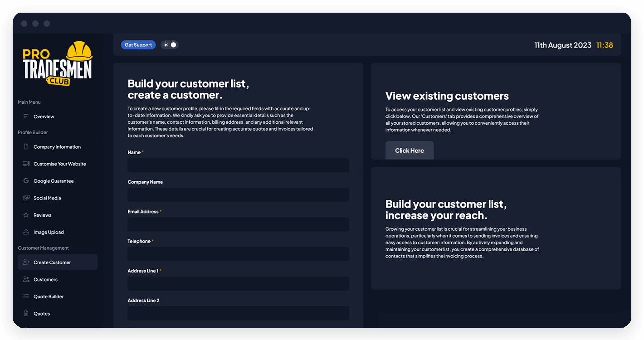Click the Reviews star icon
The width and height of the screenshot is (644, 340).
pyautogui.click(x=26, y=215)
